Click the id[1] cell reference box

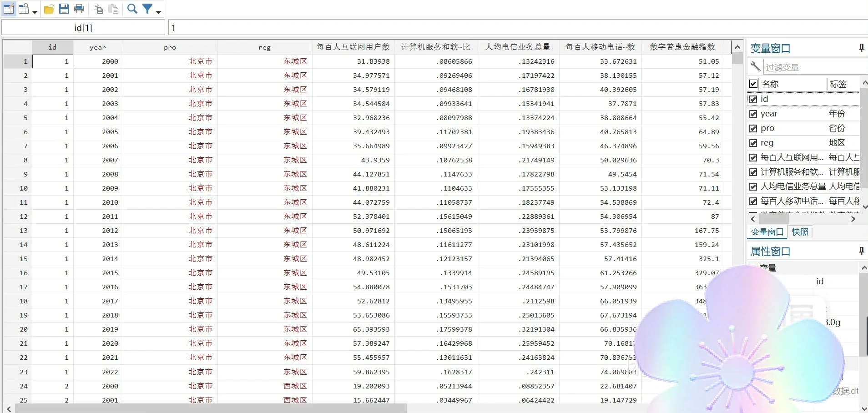click(83, 28)
